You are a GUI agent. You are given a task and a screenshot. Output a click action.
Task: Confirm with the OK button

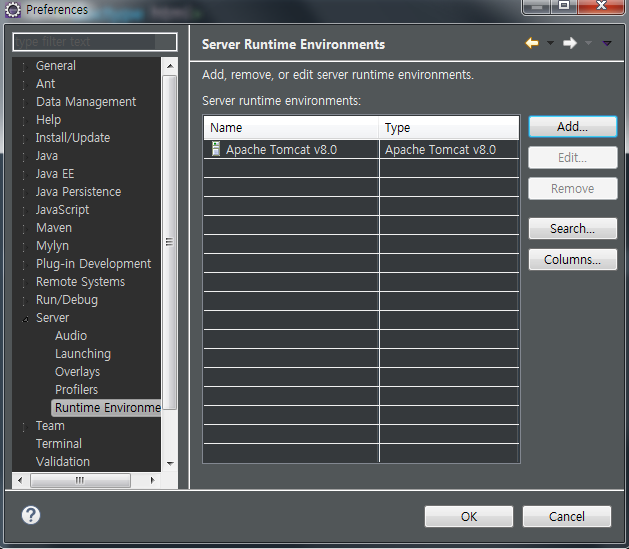469,516
